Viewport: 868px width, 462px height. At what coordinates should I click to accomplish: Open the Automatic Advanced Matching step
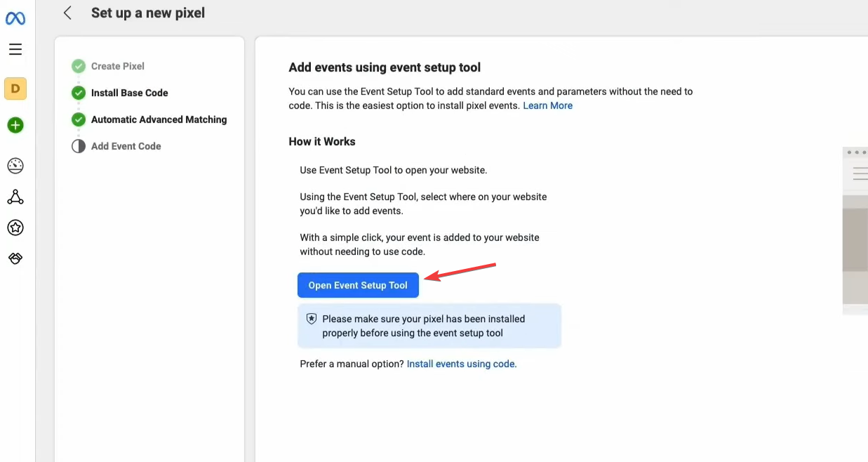pos(159,119)
